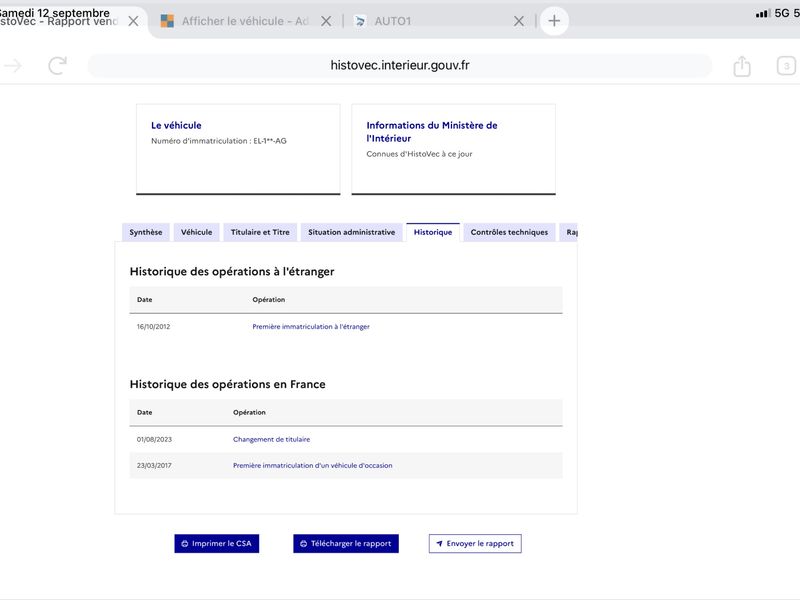Viewport: 800px width, 600px height.
Task: Select the Titulaire et Titre tab
Action: [260, 232]
